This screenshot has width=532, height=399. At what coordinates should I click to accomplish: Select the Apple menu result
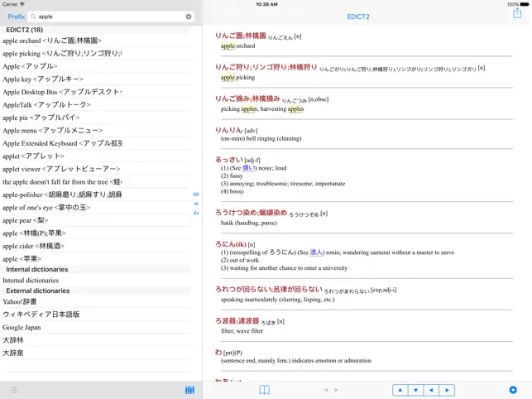96,131
